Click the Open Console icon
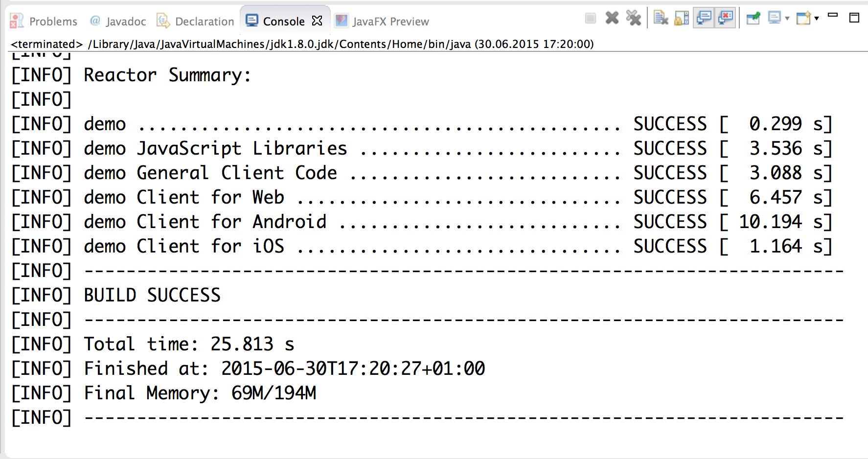868x459 pixels. coord(803,19)
